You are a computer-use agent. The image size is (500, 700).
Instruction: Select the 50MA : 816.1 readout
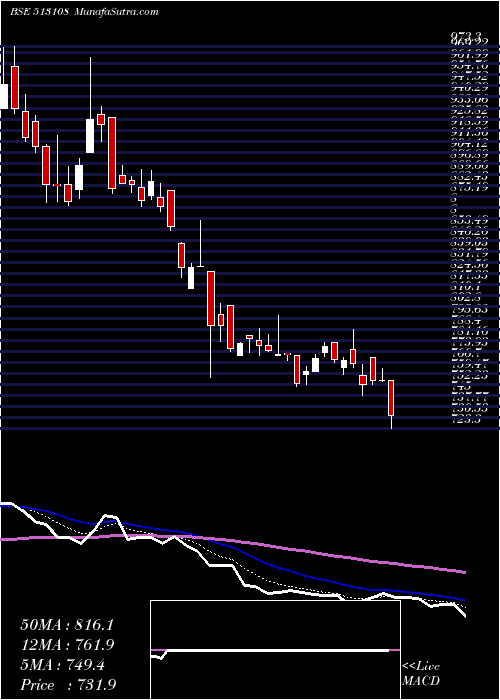67,625
